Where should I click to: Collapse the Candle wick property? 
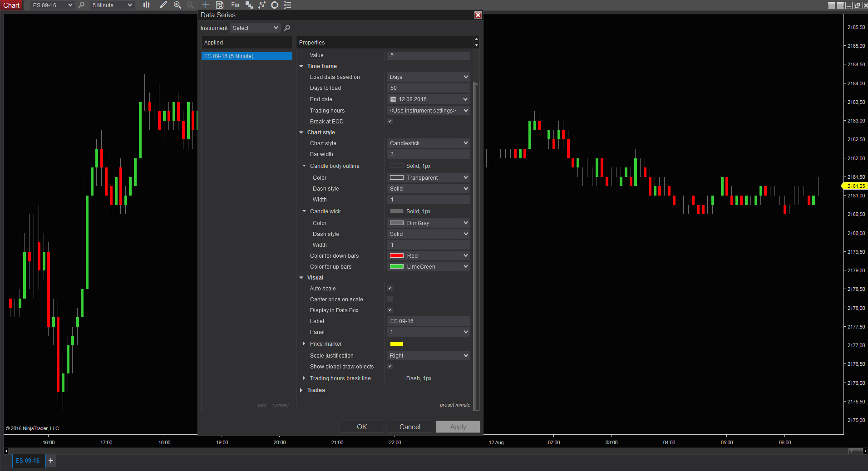(x=304, y=211)
